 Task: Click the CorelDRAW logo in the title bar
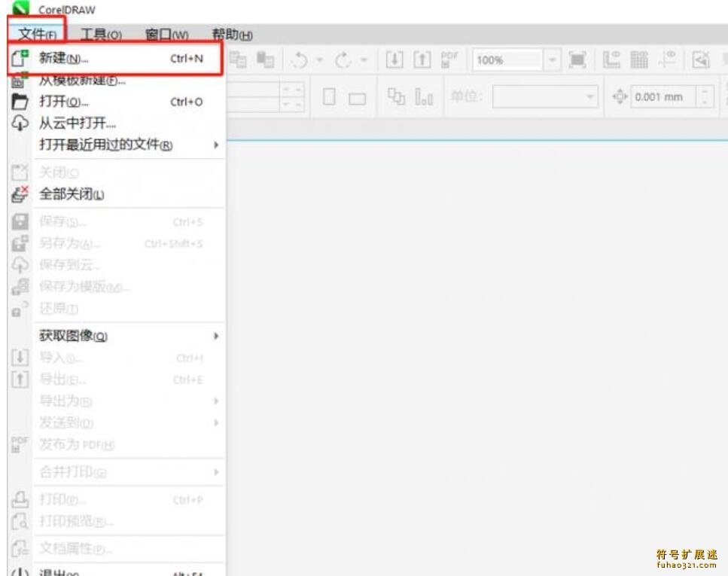click(21, 9)
